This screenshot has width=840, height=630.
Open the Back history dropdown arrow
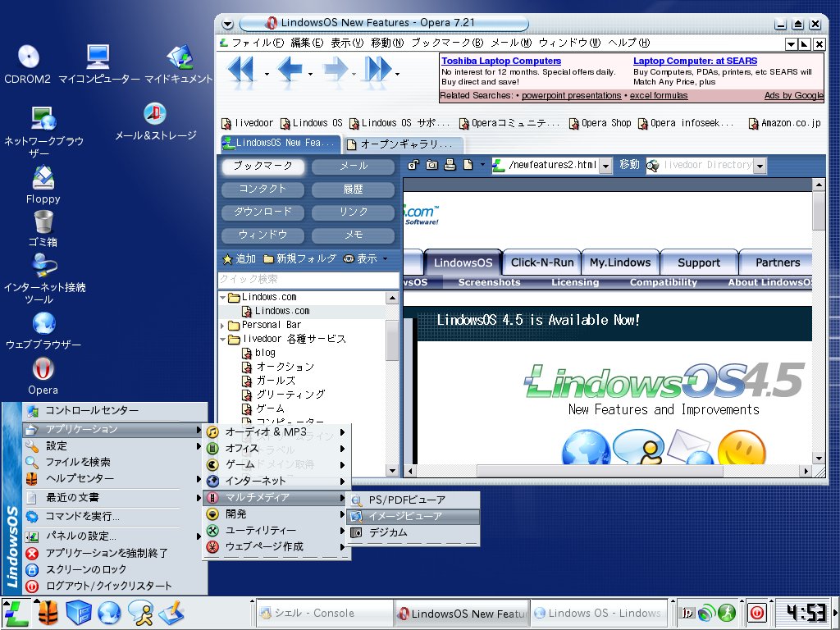pyautogui.click(x=310, y=74)
